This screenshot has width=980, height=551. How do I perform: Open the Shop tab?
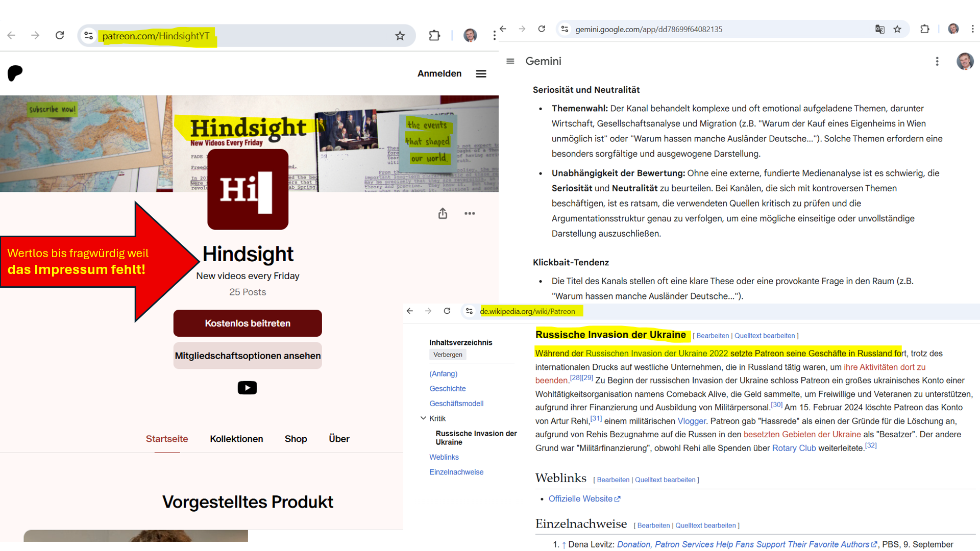pos(296,439)
